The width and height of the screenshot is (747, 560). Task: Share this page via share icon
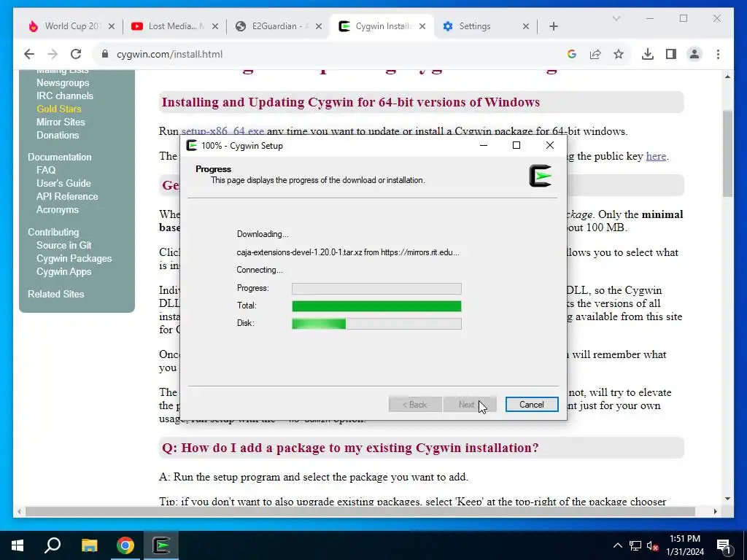point(595,54)
